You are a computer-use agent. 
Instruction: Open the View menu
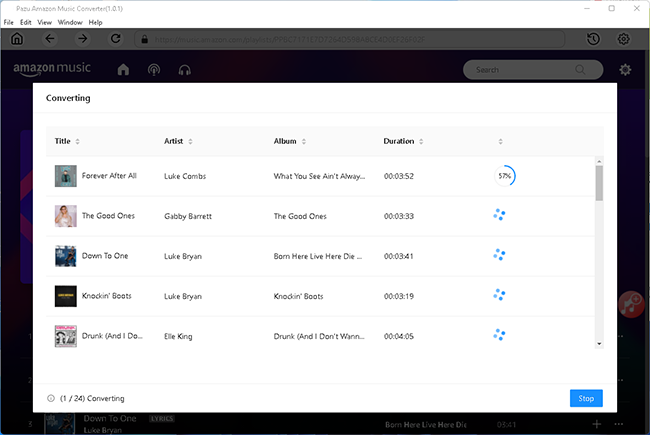tap(44, 22)
